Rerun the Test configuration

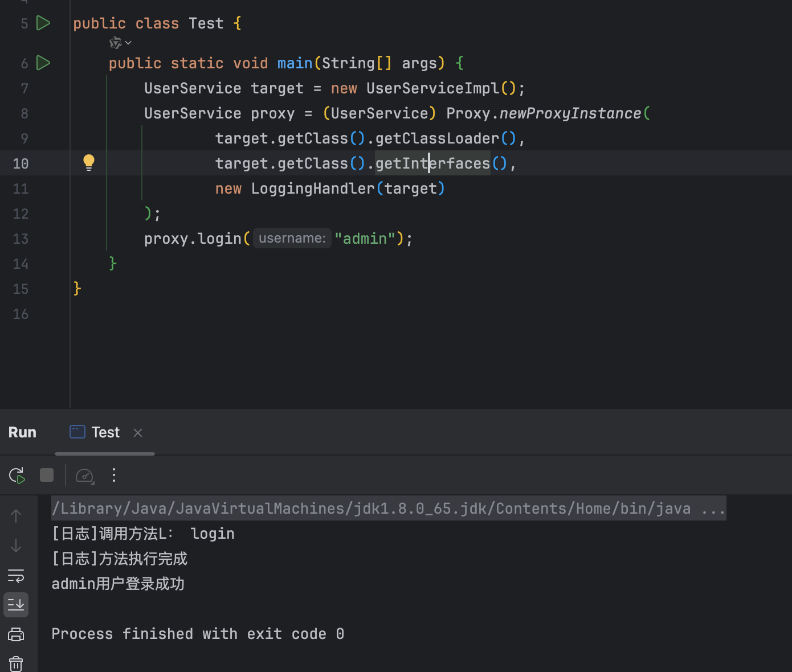pos(17,475)
